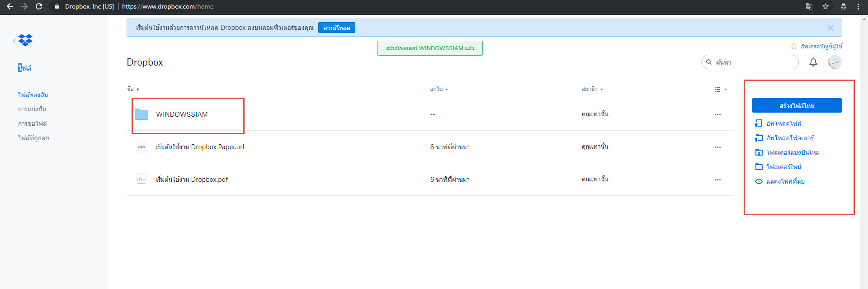
Task: Click the new shared folder icon
Action: (x=759, y=152)
